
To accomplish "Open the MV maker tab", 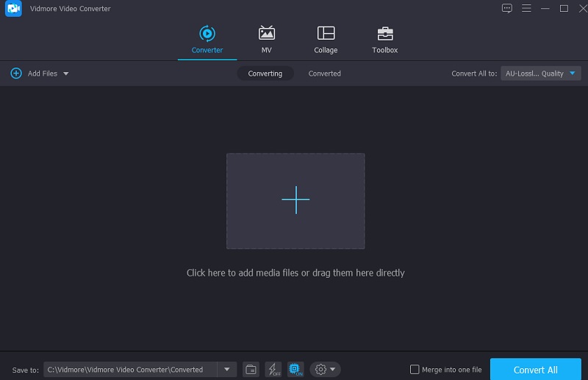I will [266, 39].
